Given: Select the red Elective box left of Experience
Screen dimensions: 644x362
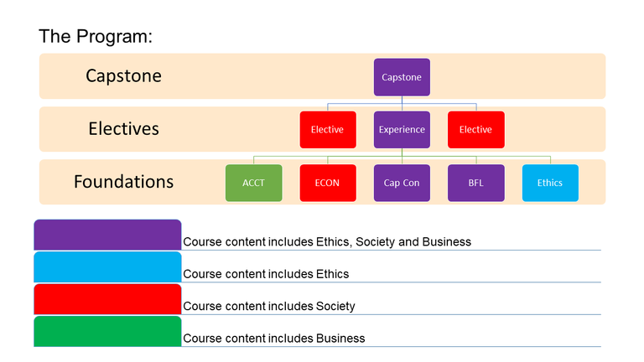Looking at the screenshot, I should pos(328,130).
